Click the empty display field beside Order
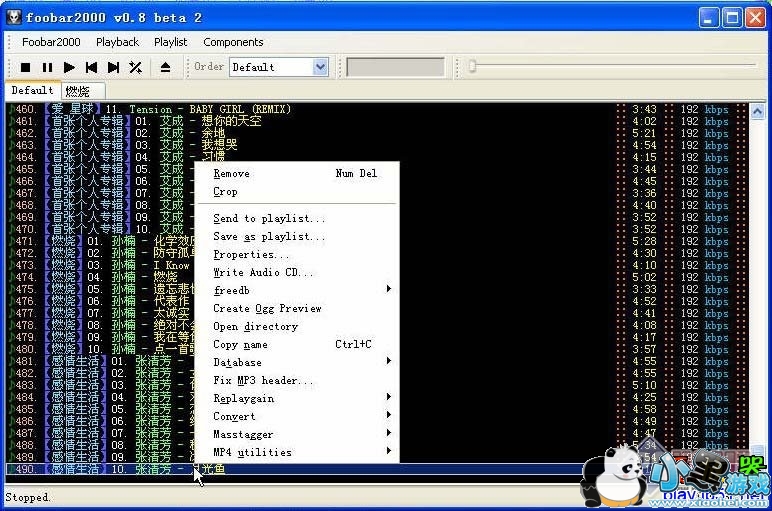Image resolution: width=772 pixels, height=511 pixels. tap(395, 67)
